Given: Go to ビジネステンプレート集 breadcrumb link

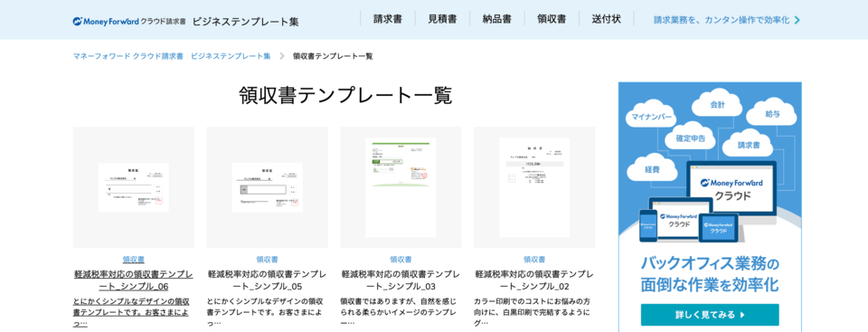Looking at the screenshot, I should (x=231, y=56).
